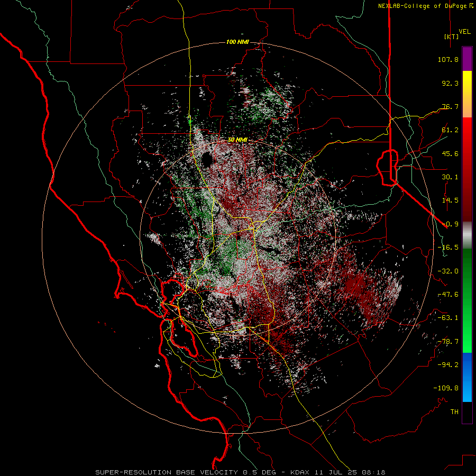This screenshot has height=476, width=476.
Task: Click the blue segment of the velocity color bar
Action: 467,377
